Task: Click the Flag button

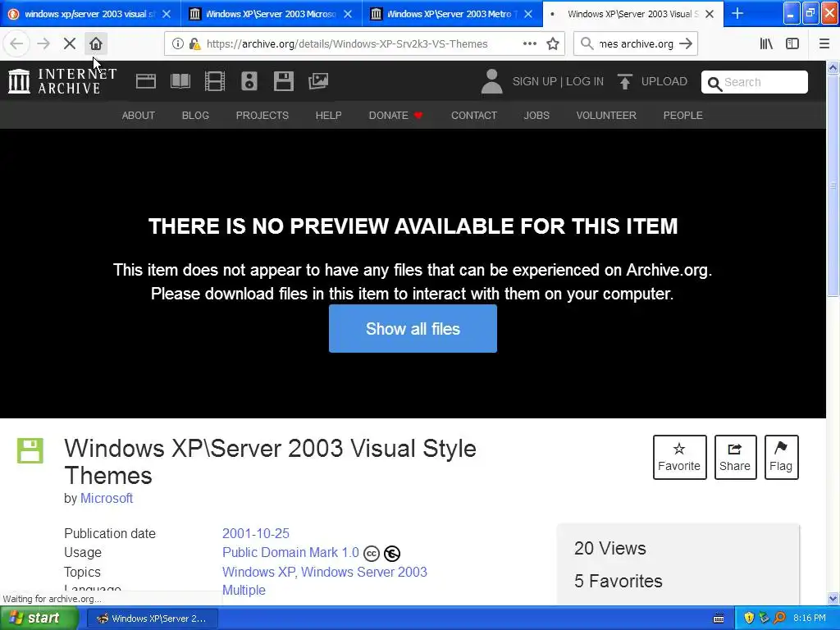Action: (781, 457)
